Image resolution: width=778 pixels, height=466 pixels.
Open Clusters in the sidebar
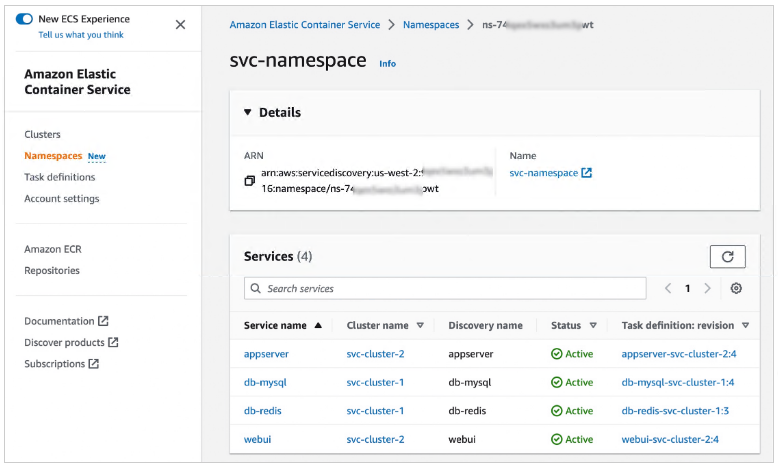click(42, 134)
